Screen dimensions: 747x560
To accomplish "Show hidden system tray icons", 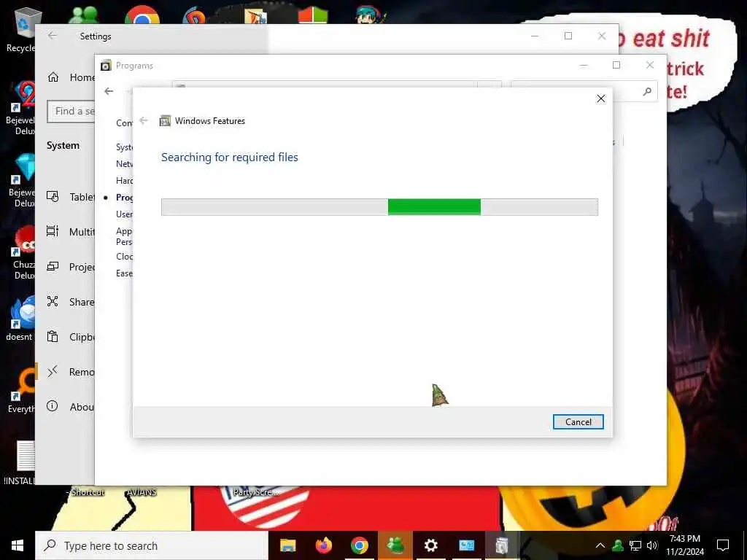I will (600, 545).
